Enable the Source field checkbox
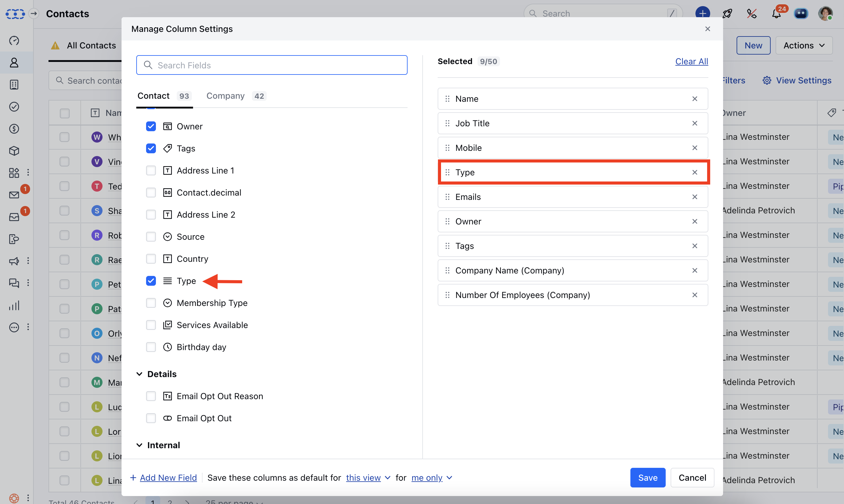The image size is (844, 504). coord(151,237)
